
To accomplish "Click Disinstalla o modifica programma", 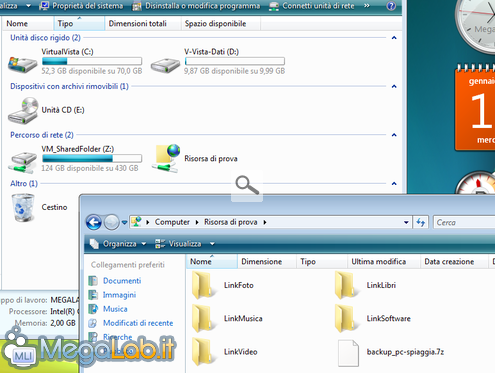I will [196, 6].
